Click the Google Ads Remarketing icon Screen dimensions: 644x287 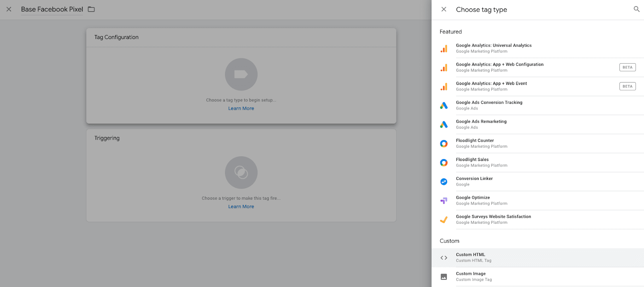coord(444,124)
